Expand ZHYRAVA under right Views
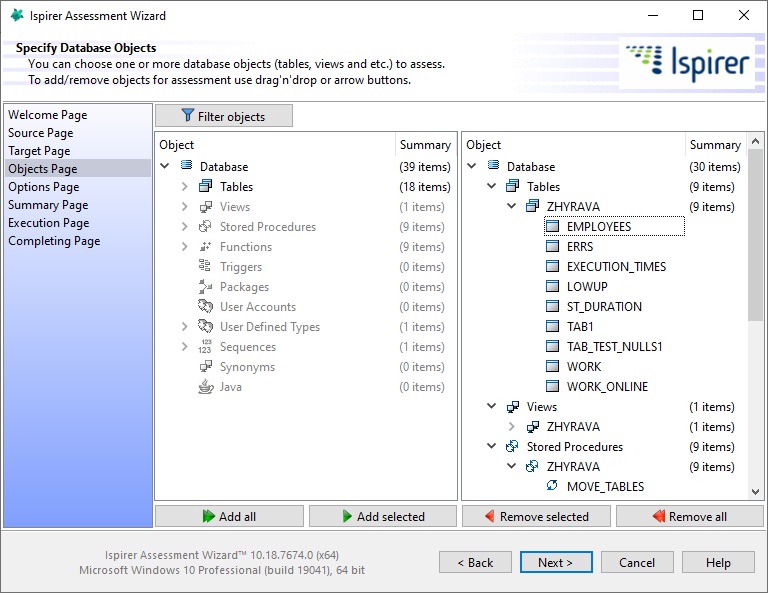Image resolution: width=768 pixels, height=593 pixels. [x=511, y=427]
